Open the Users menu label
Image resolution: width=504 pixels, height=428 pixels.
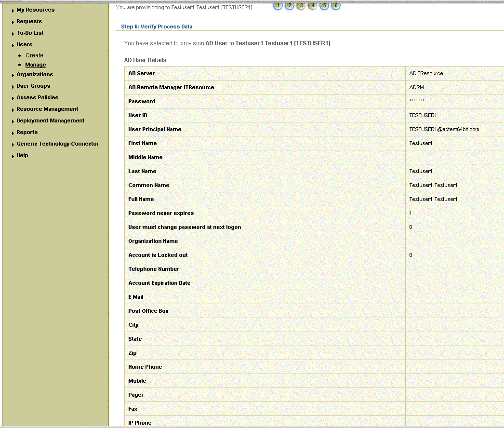coord(25,44)
